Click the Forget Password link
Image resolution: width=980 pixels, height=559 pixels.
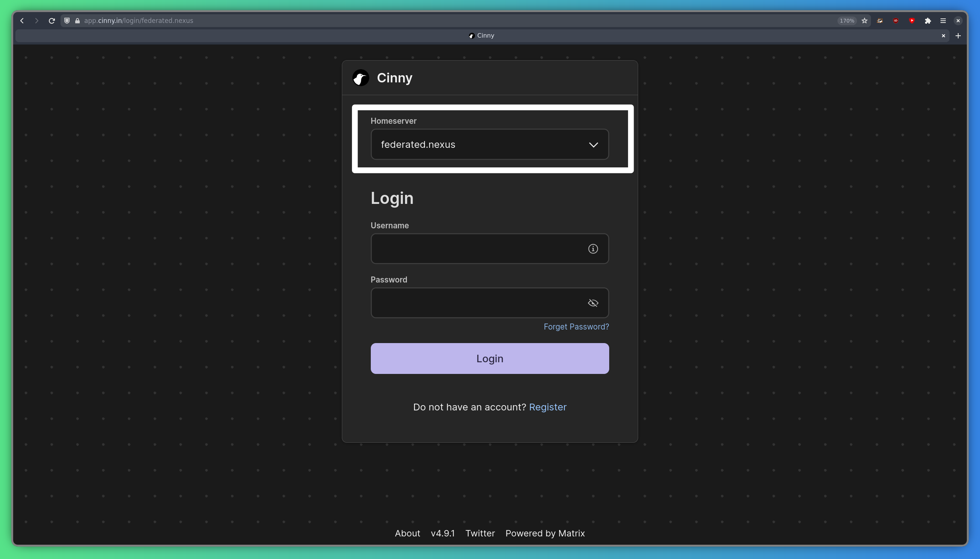pyautogui.click(x=576, y=327)
